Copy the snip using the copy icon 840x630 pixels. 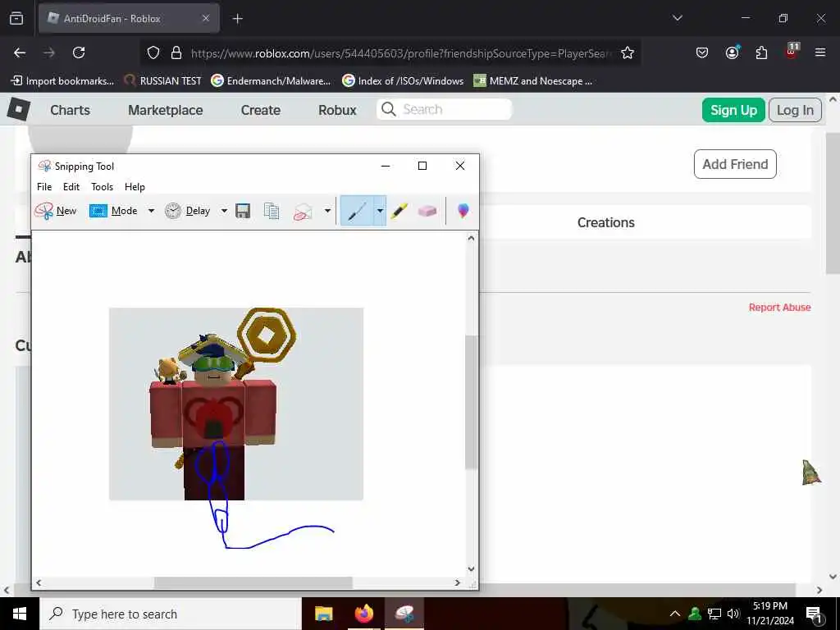[271, 211]
